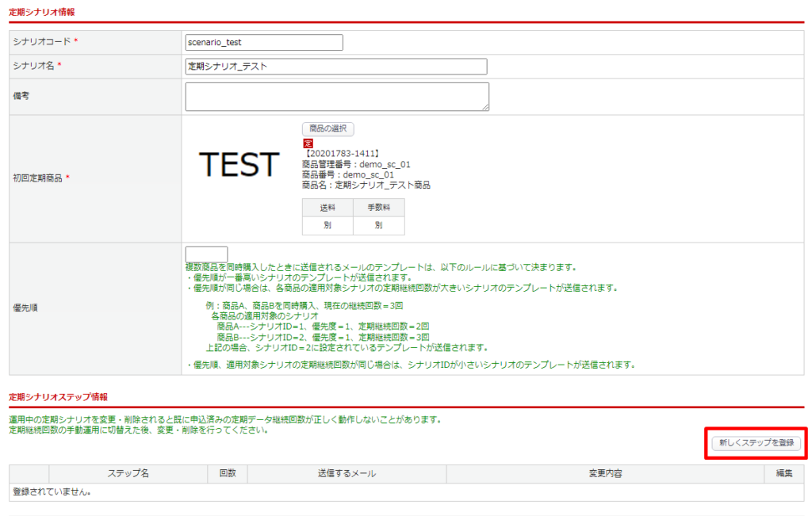Click the 初回定期商品 field label
The image size is (812, 516).
click(40, 178)
